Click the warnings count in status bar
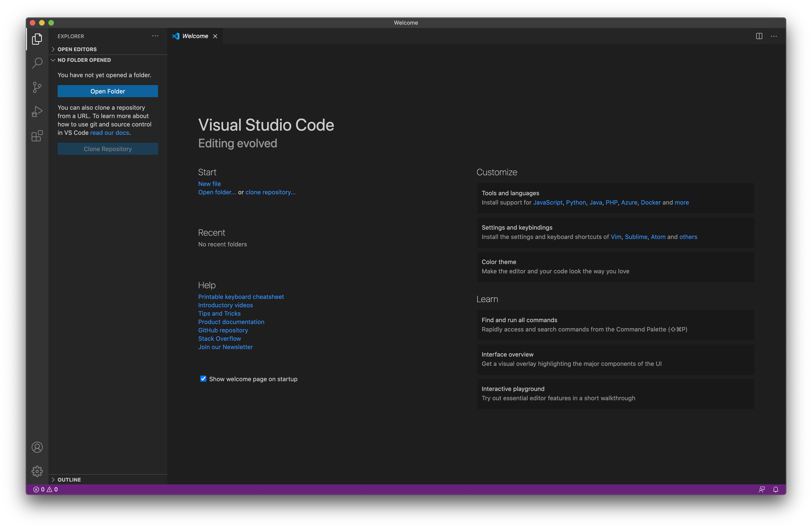Image resolution: width=812 pixels, height=529 pixels. (x=52, y=489)
